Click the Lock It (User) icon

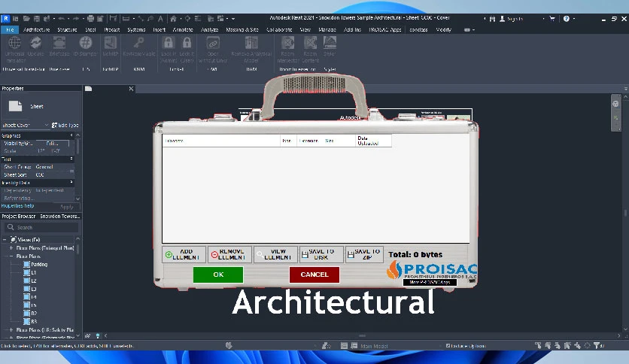[x=187, y=43]
